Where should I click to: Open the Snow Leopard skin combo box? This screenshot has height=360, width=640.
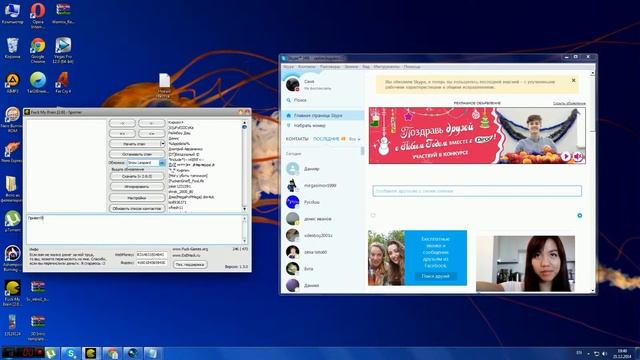pos(146,163)
